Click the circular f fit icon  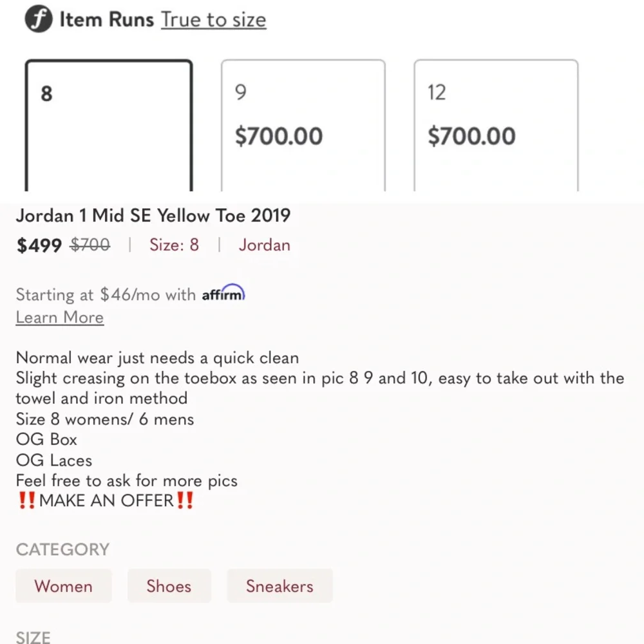click(39, 20)
